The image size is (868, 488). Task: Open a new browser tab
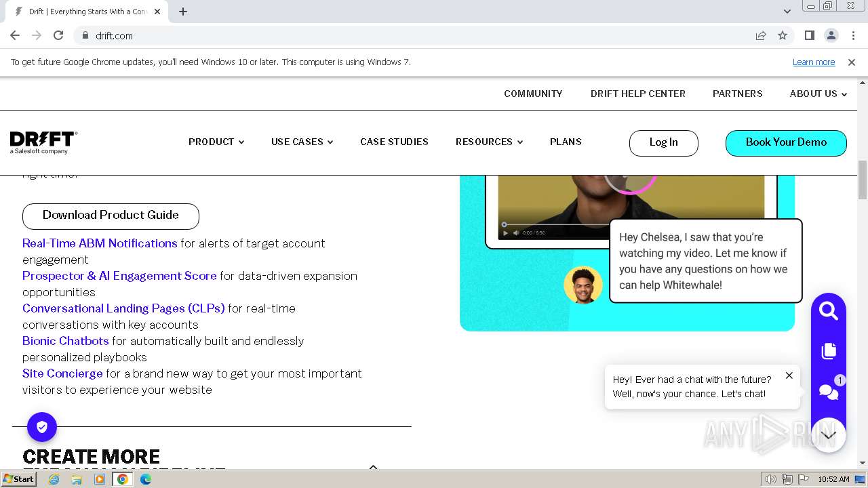coord(183,12)
